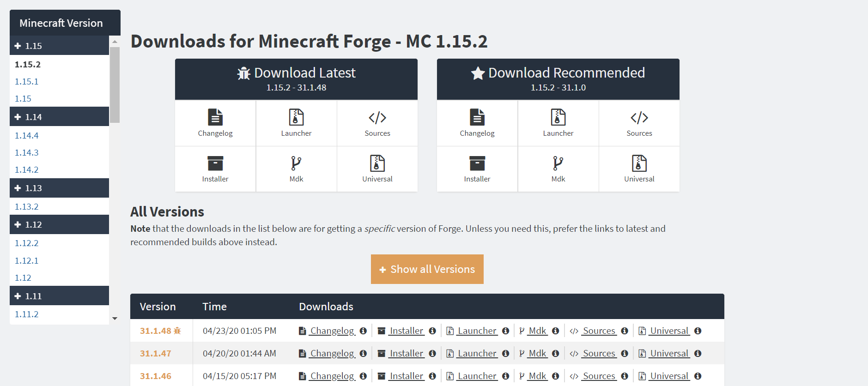Select Minecraft version 1.12 link
This screenshot has height=386, width=868.
tap(23, 277)
